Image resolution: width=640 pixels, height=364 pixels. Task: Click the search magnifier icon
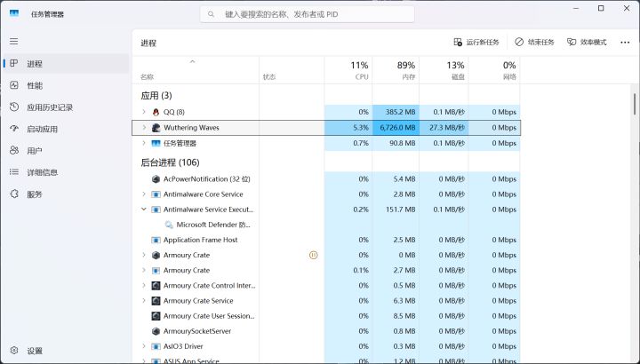[211, 14]
